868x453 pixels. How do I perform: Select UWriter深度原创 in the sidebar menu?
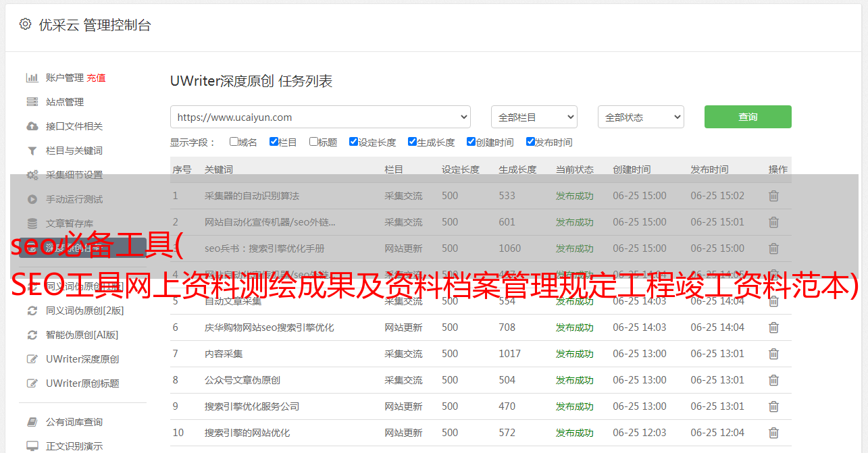tap(82, 359)
